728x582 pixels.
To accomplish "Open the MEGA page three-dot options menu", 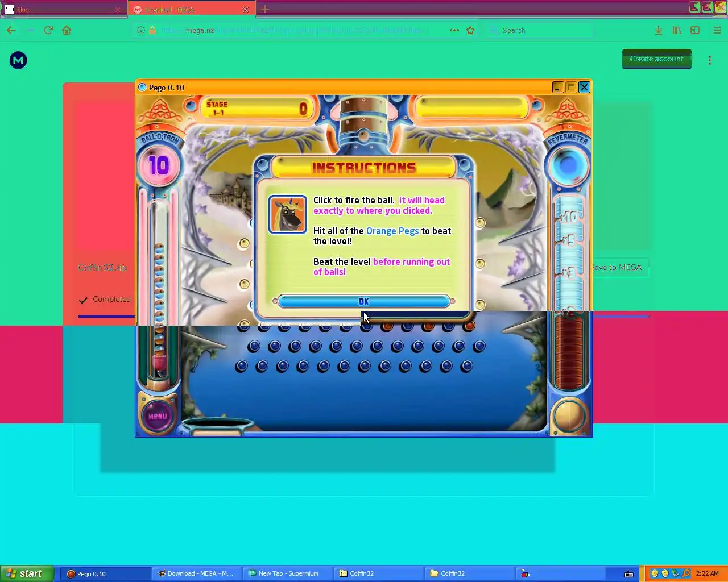I will tap(710, 60).
